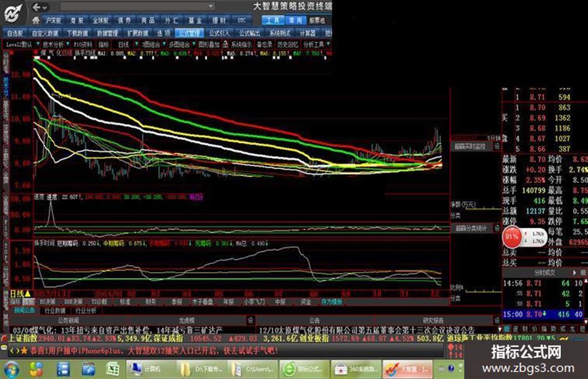Select the 债券 market tab
Screen dimensions: 588x379
(124, 21)
